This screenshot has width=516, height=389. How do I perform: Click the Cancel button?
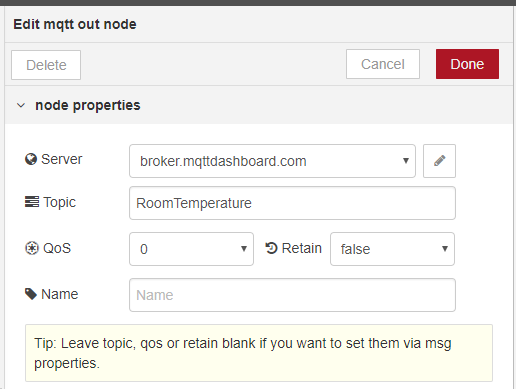click(383, 64)
